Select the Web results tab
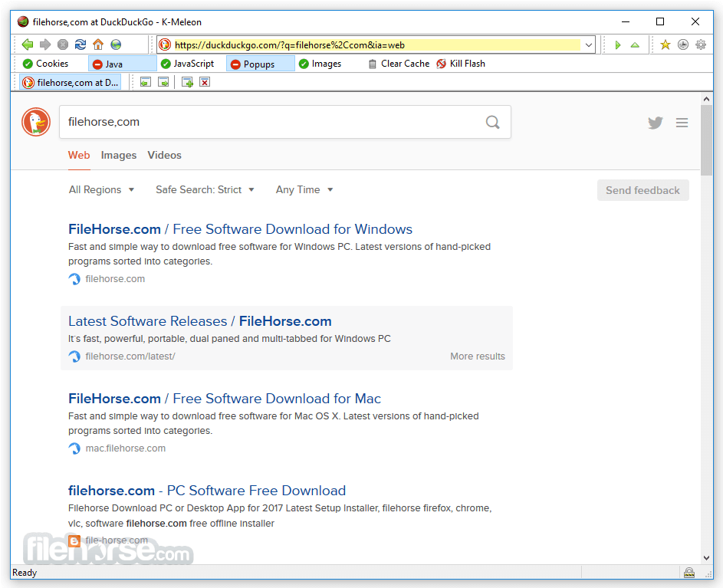 [x=79, y=155]
